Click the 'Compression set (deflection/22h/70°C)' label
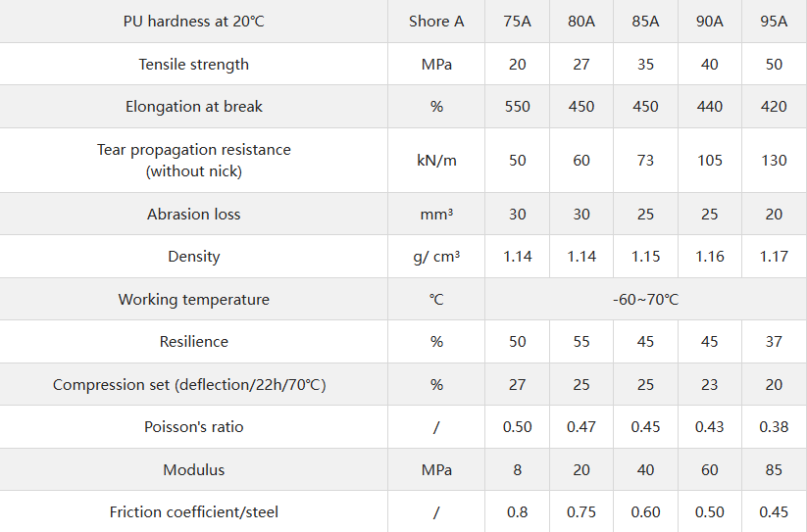807x532 pixels. pyautogui.click(x=189, y=385)
